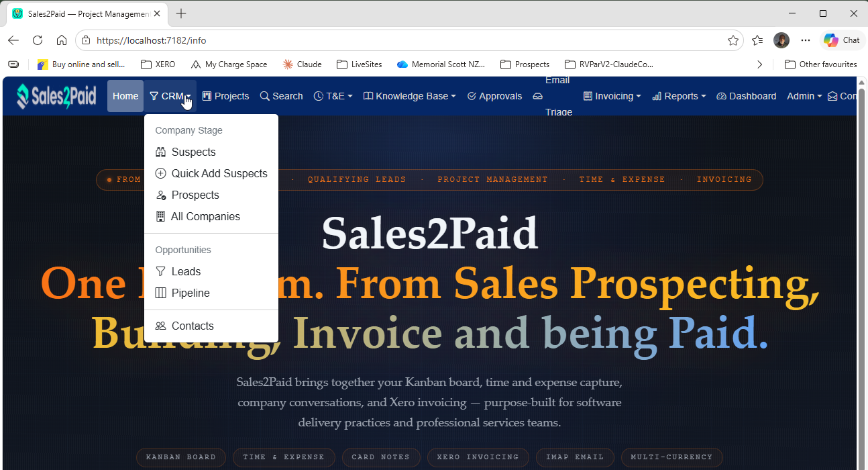Image resolution: width=868 pixels, height=470 pixels.
Task: Click the Sales2Paid logo in navbar
Action: (56, 96)
